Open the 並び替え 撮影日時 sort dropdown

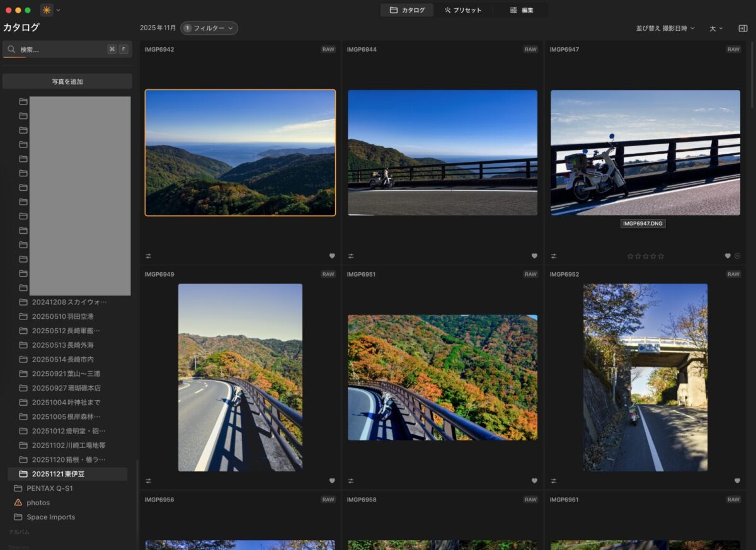tap(665, 28)
